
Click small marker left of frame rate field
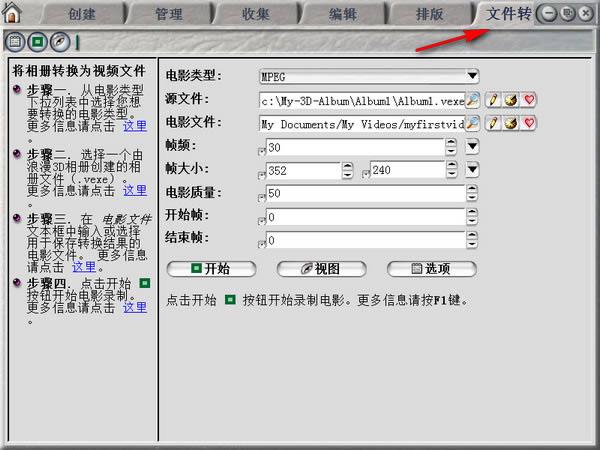coord(262,152)
